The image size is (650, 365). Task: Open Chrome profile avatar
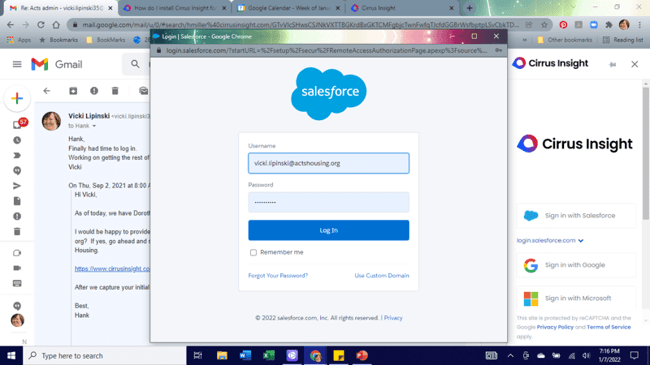(624, 25)
